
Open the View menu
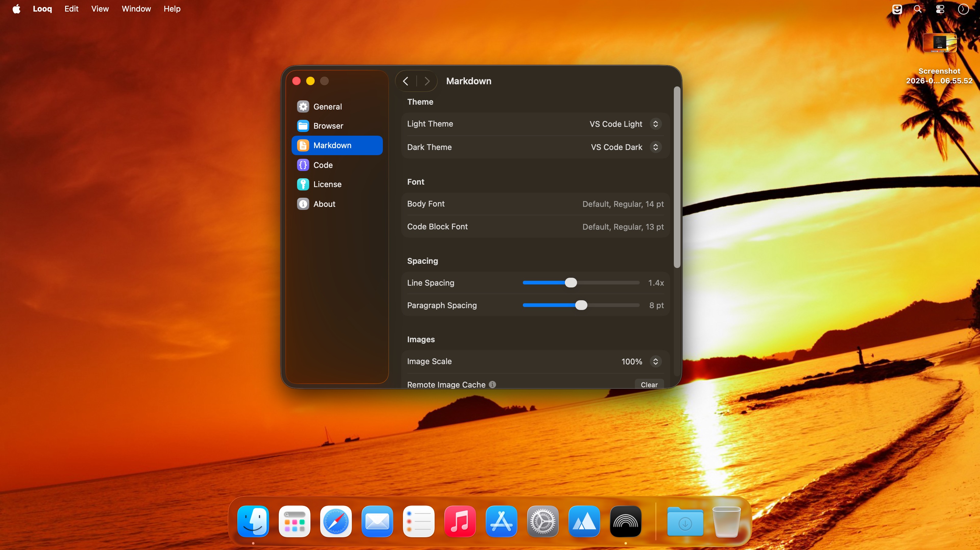pos(100,9)
